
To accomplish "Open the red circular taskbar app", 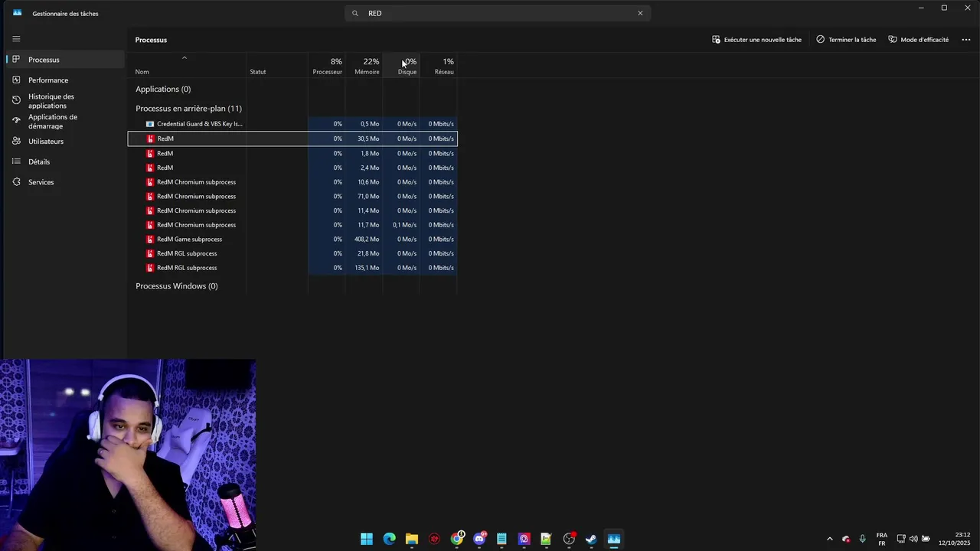I will click(435, 539).
